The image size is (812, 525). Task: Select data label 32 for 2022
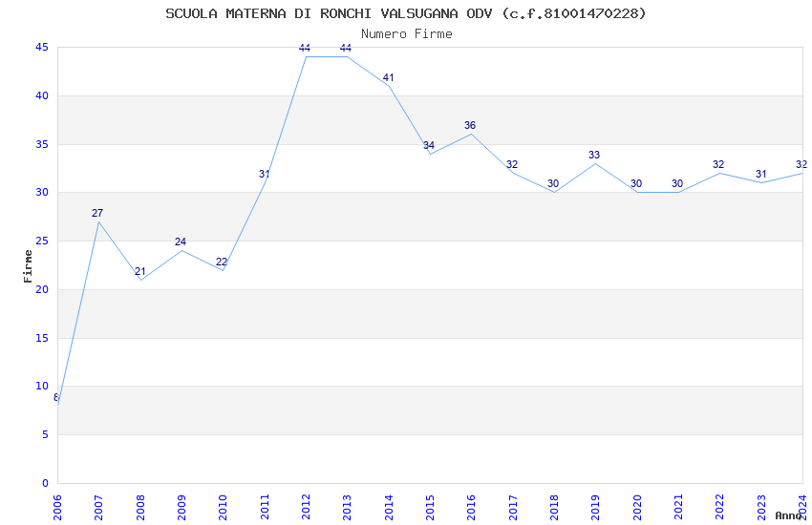pos(718,164)
